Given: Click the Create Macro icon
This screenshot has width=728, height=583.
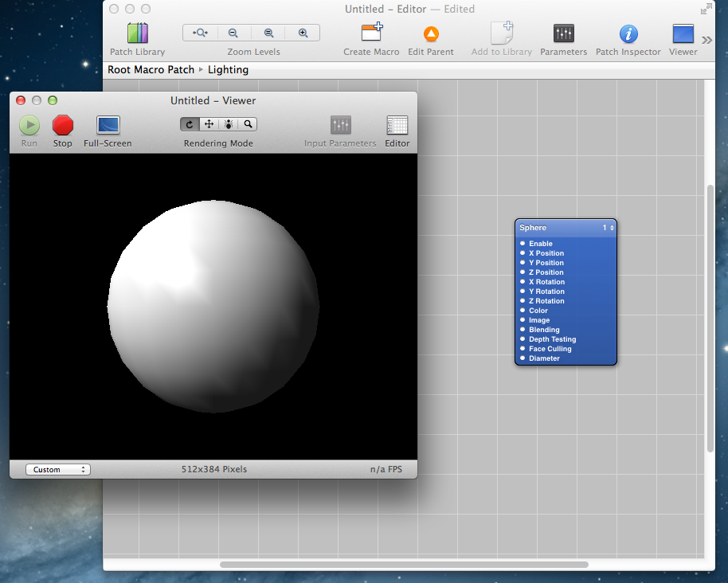Looking at the screenshot, I should click(x=371, y=34).
